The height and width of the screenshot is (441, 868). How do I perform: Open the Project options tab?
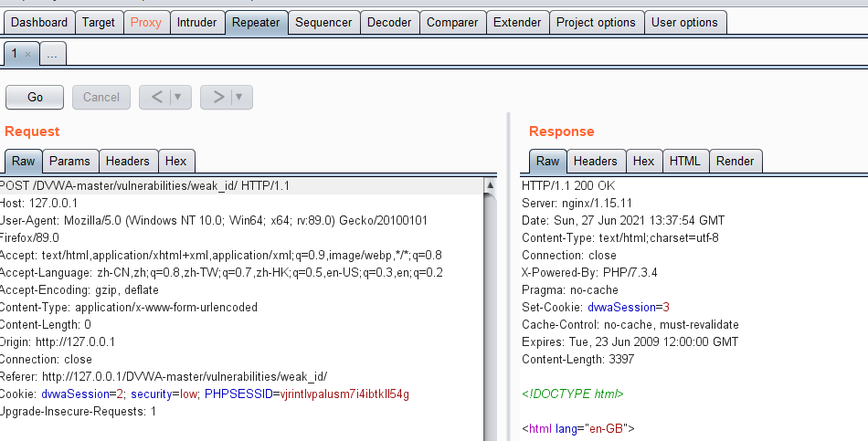pyautogui.click(x=596, y=22)
